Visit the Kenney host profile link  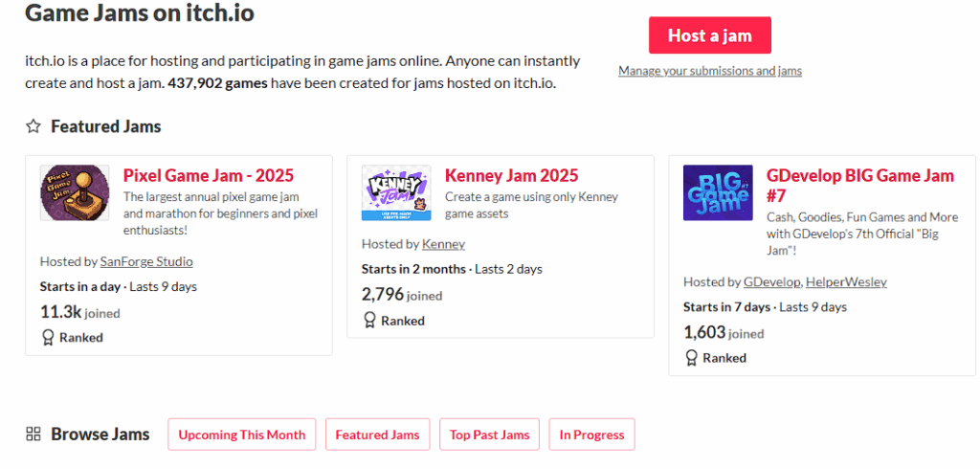pyautogui.click(x=443, y=244)
